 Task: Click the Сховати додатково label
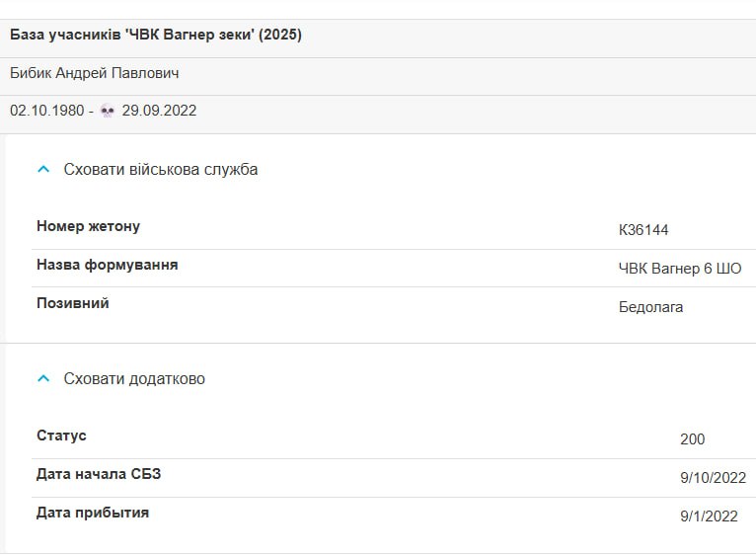[134, 379]
